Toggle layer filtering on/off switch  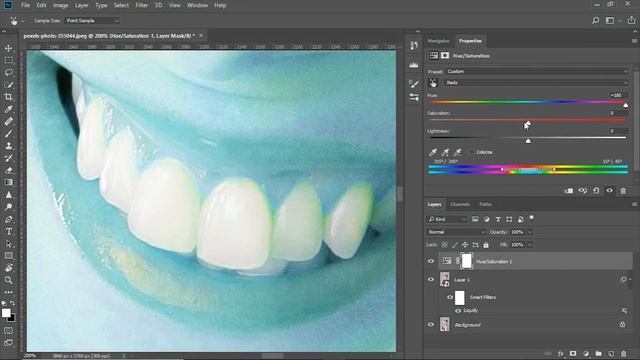pyautogui.click(x=531, y=218)
